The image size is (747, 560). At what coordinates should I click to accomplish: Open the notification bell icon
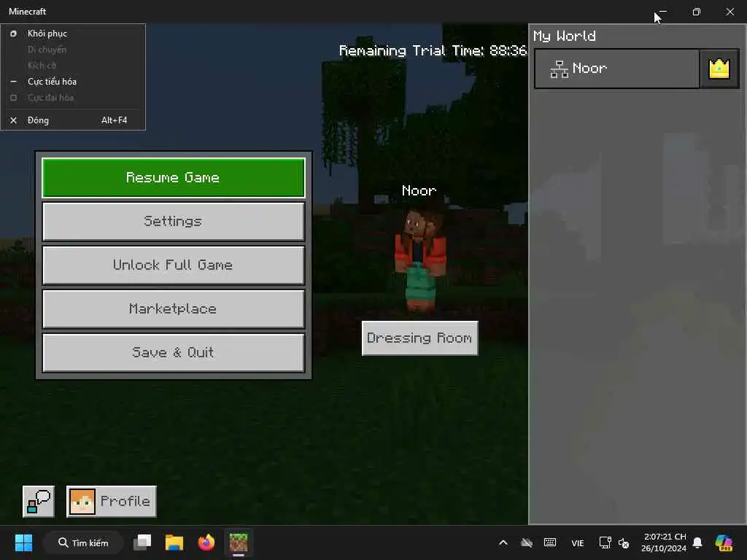click(697, 542)
